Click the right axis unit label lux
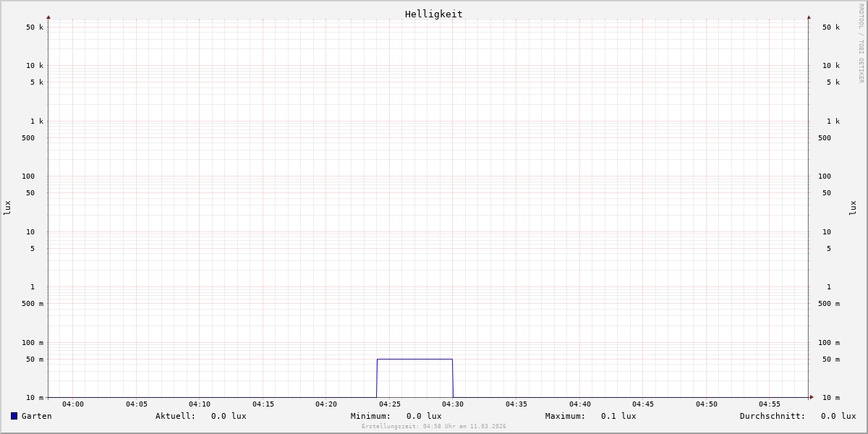This screenshot has width=868, height=434. pyautogui.click(x=853, y=208)
